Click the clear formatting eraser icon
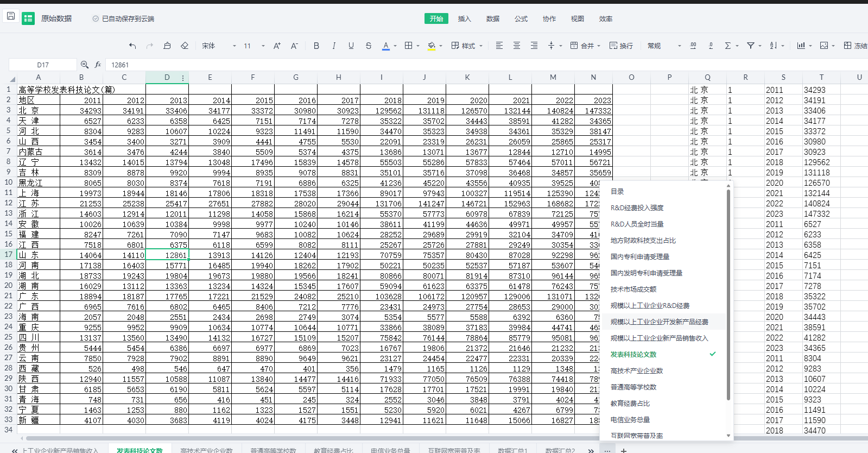Viewport: 868px width, 453px height. (185, 46)
